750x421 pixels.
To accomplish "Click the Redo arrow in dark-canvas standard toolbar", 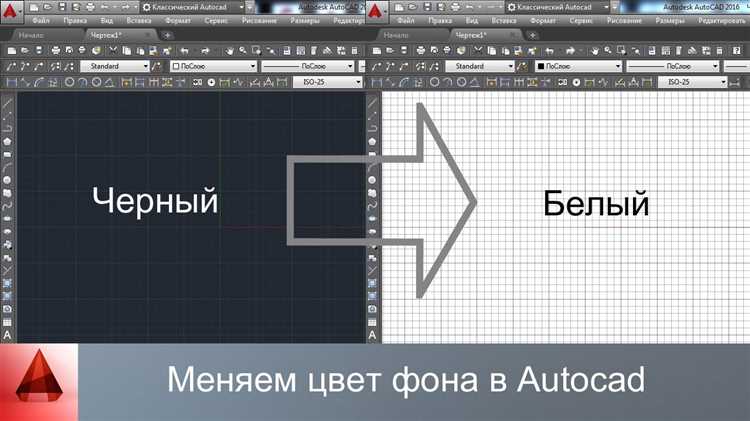I will [x=205, y=50].
